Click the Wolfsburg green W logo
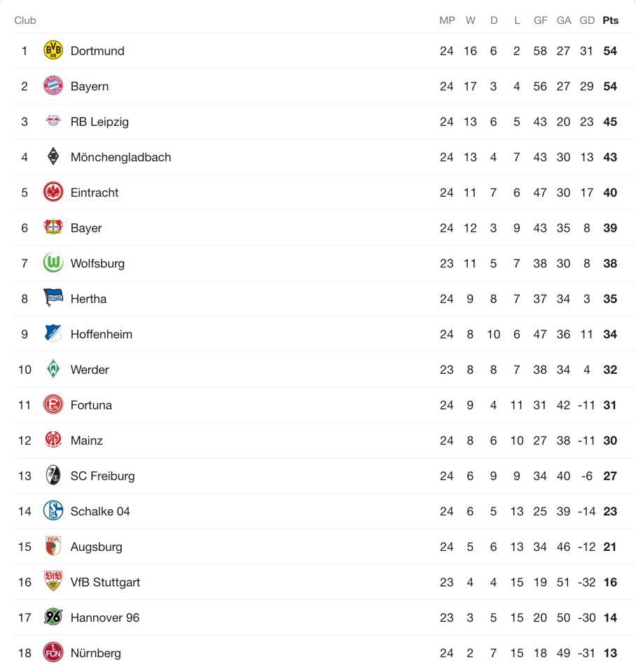 coord(53,262)
